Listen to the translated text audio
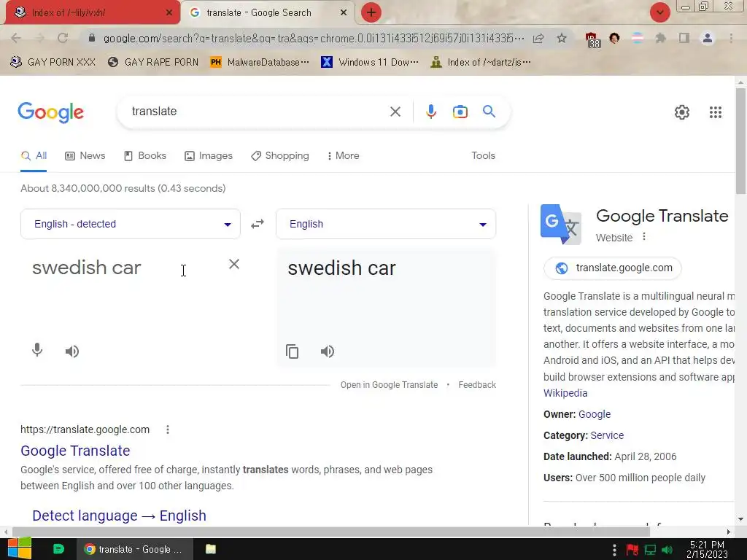This screenshot has height=560, width=747. click(x=328, y=351)
